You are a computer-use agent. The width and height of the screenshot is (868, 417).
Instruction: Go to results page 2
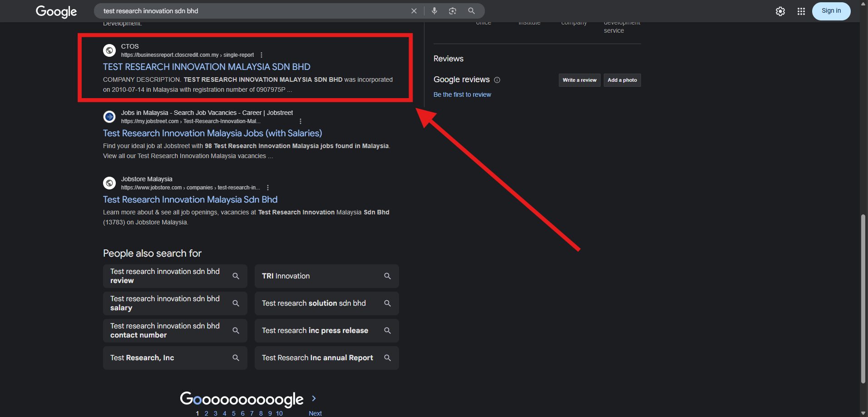207,413
